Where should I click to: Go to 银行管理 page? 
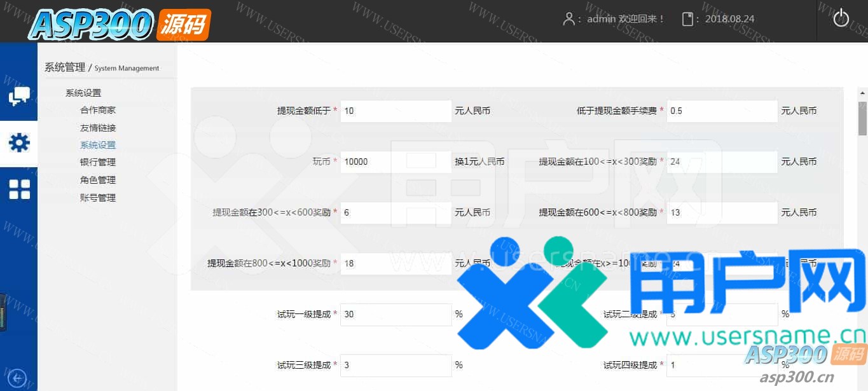98,162
